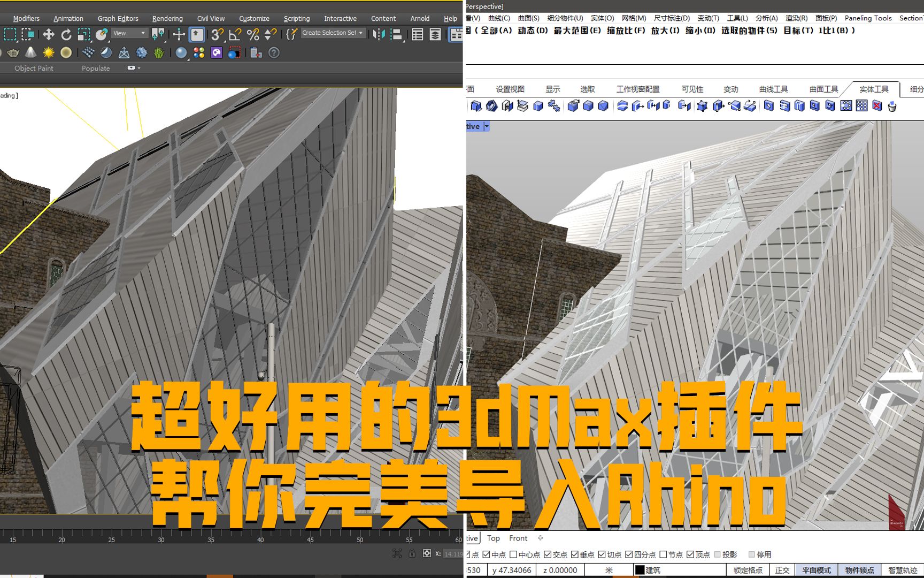This screenshot has height=578, width=924.
Task: Click the sun light icon
Action: [49, 53]
